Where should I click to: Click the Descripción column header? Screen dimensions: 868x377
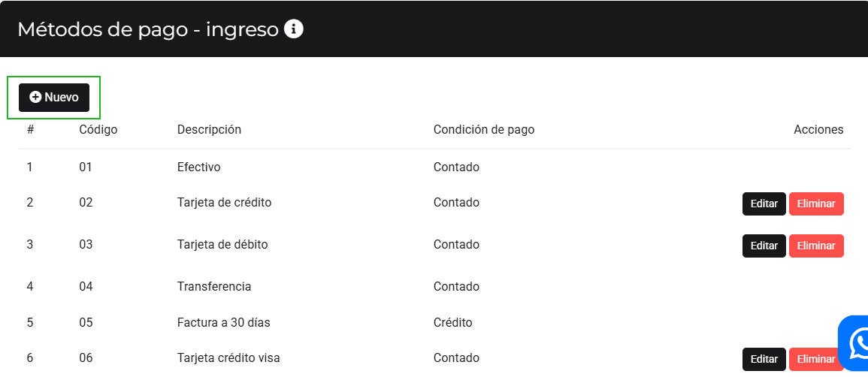209,129
